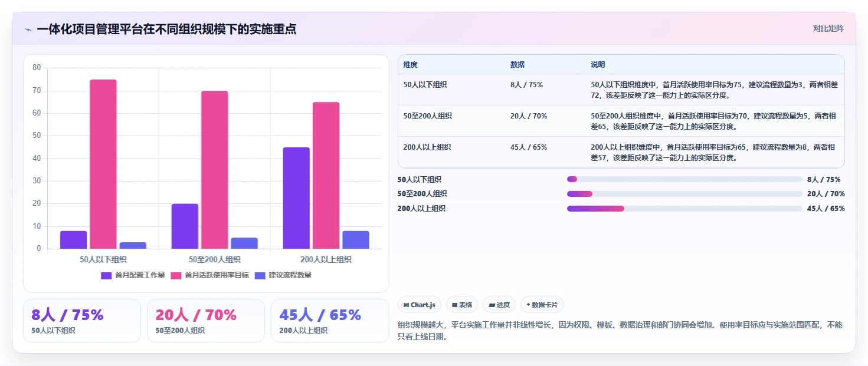
Task: Click x-axis label 50人以下组织
Action: [103, 259]
